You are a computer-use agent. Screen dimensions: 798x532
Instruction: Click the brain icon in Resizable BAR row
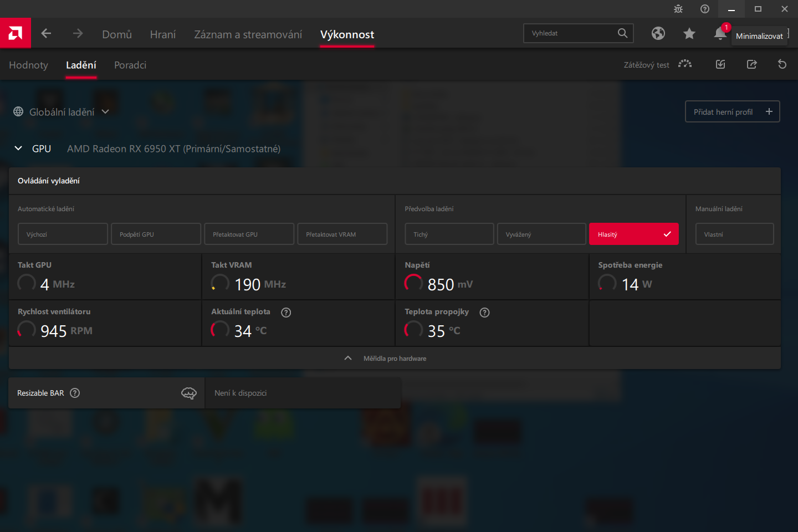pyautogui.click(x=189, y=393)
